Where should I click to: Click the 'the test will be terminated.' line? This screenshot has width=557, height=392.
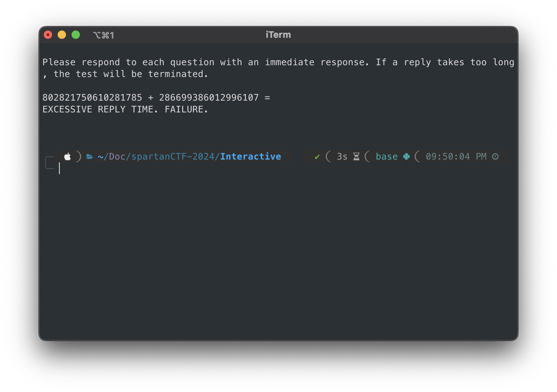125,74
